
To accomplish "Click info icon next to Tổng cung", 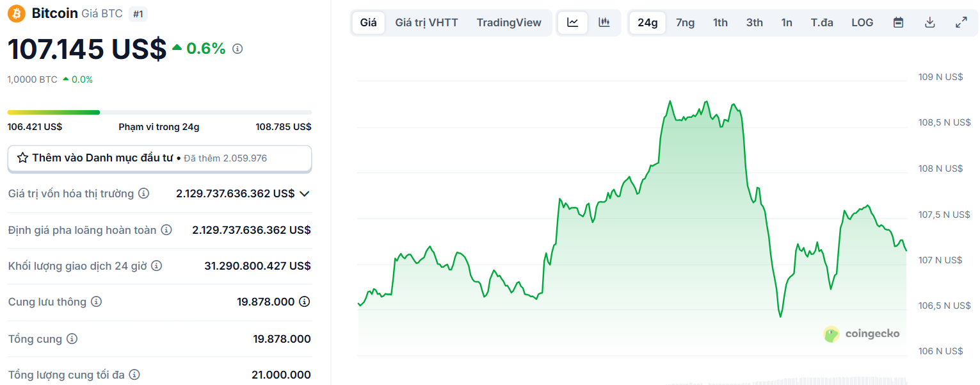I will [x=72, y=339].
